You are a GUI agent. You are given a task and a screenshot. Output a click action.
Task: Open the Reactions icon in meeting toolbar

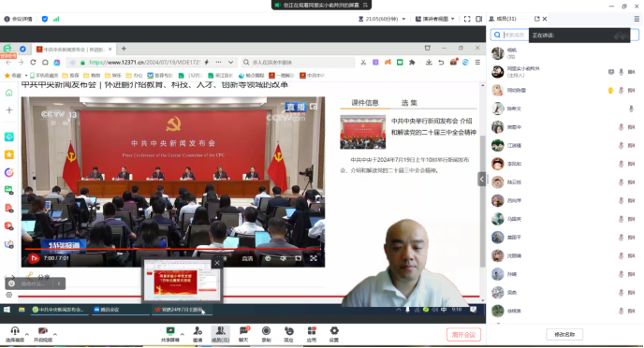(288, 331)
